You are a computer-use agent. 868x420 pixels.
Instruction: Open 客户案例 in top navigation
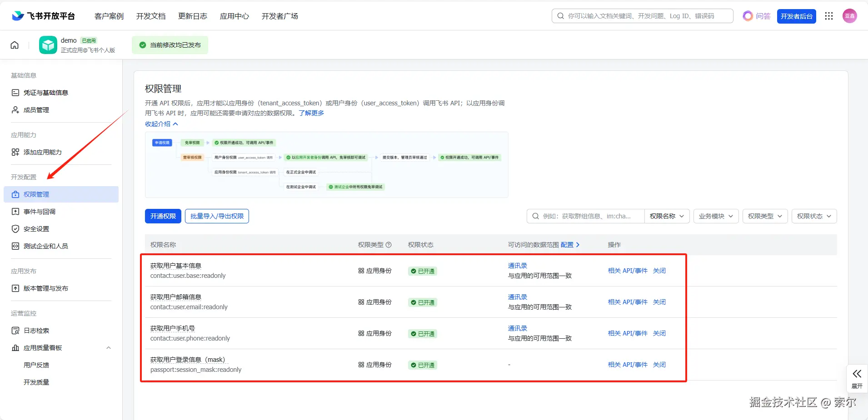coord(109,16)
